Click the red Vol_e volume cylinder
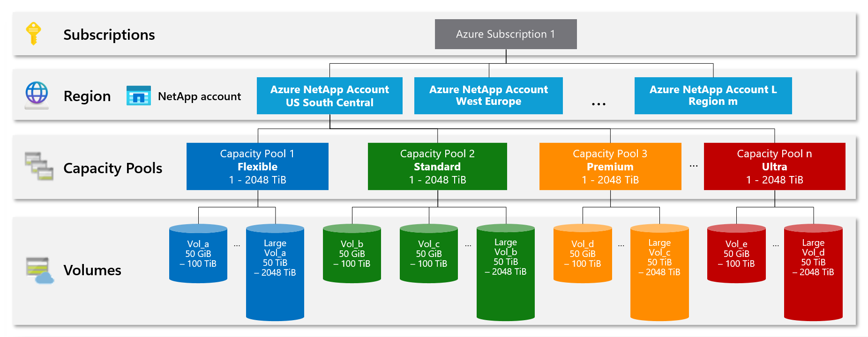This screenshot has height=337, width=868. coord(736,254)
